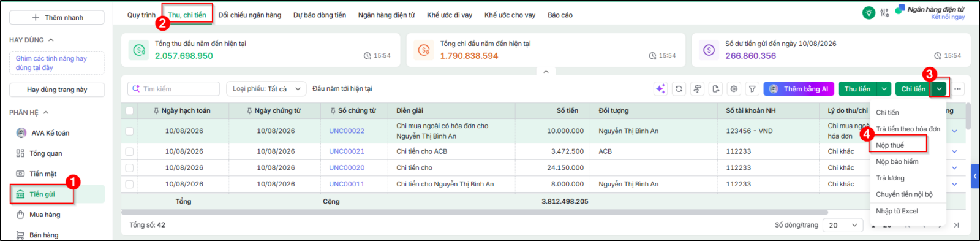Image resolution: width=980 pixels, height=241 pixels.
Task: Click the green Chi tiền button
Action: coord(913,89)
